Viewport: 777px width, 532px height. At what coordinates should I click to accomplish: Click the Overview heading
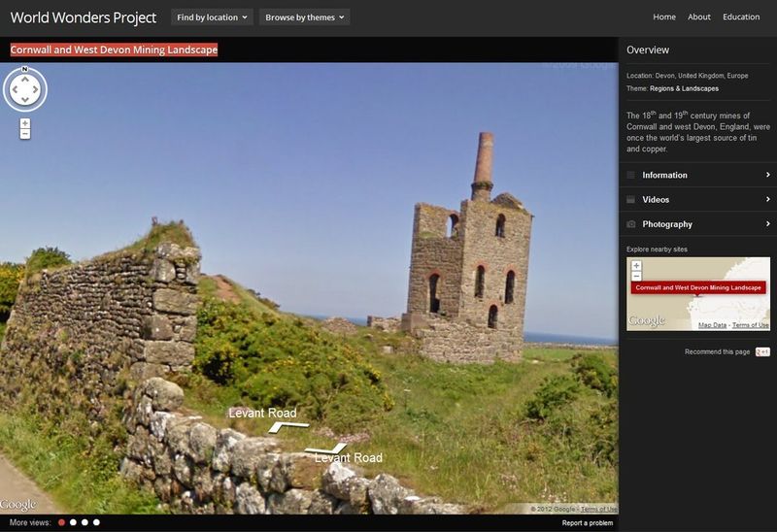(647, 50)
